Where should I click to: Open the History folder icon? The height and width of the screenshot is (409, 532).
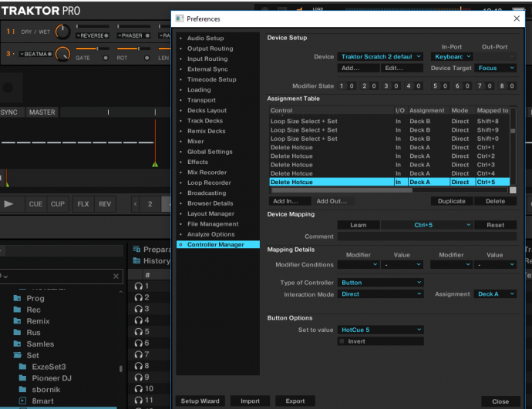click(x=136, y=260)
